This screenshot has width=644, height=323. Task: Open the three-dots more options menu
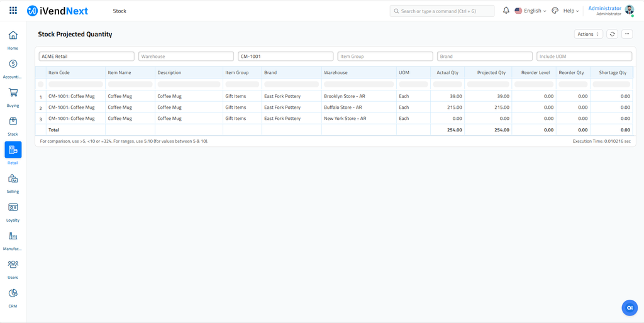[x=627, y=34]
